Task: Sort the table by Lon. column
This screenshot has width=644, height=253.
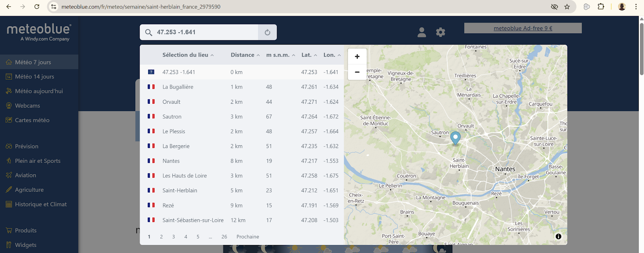Action: pyautogui.click(x=332, y=55)
